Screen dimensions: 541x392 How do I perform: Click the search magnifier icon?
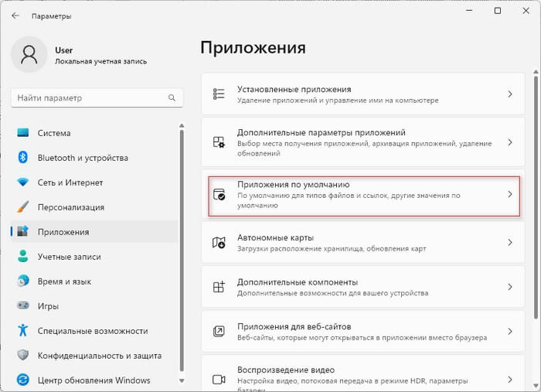tap(172, 97)
